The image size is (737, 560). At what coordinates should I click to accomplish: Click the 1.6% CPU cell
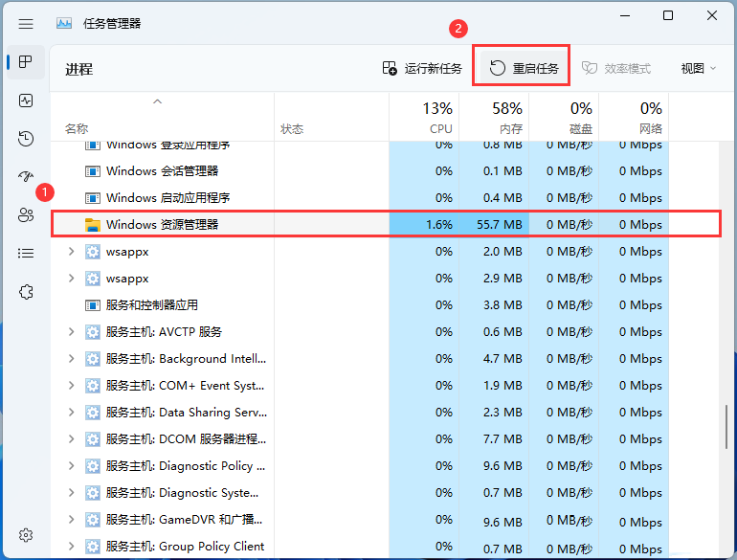[424, 225]
